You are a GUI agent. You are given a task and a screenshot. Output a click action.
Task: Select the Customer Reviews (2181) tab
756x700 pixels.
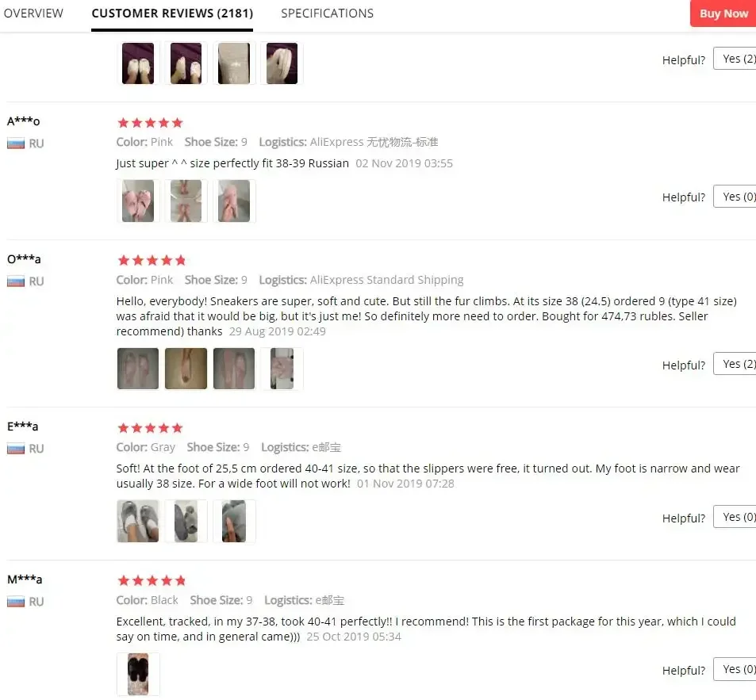tap(172, 13)
